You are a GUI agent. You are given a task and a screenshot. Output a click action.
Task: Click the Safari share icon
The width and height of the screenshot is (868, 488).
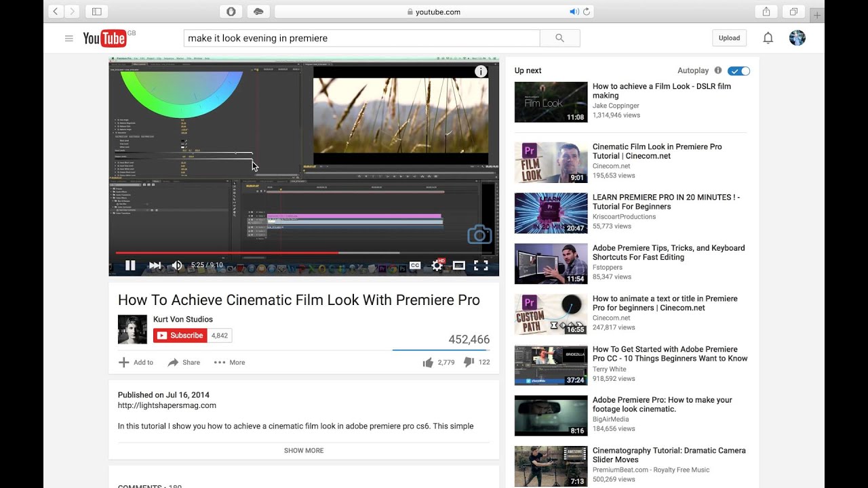pyautogui.click(x=766, y=12)
